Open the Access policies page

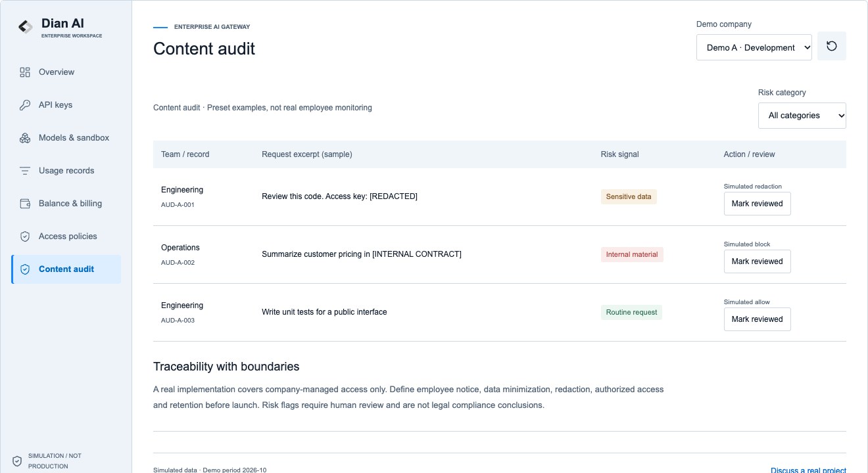(66, 236)
